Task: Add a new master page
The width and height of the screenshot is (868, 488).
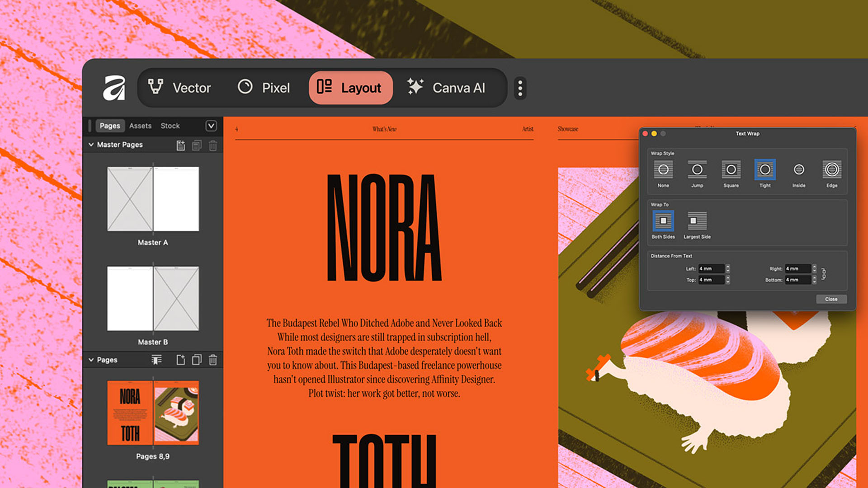Action: [181, 145]
